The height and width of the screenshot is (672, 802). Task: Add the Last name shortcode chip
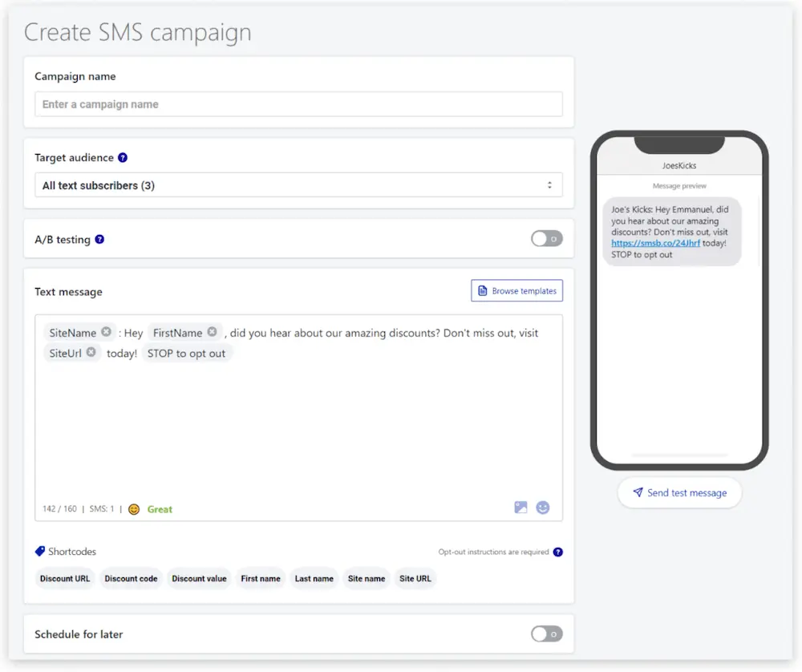pyautogui.click(x=314, y=579)
